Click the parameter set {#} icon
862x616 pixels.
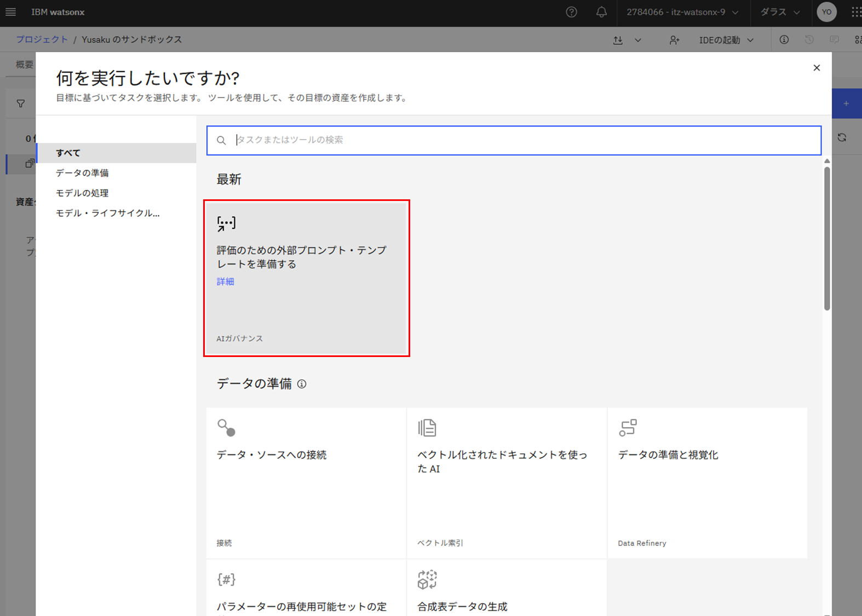(226, 579)
